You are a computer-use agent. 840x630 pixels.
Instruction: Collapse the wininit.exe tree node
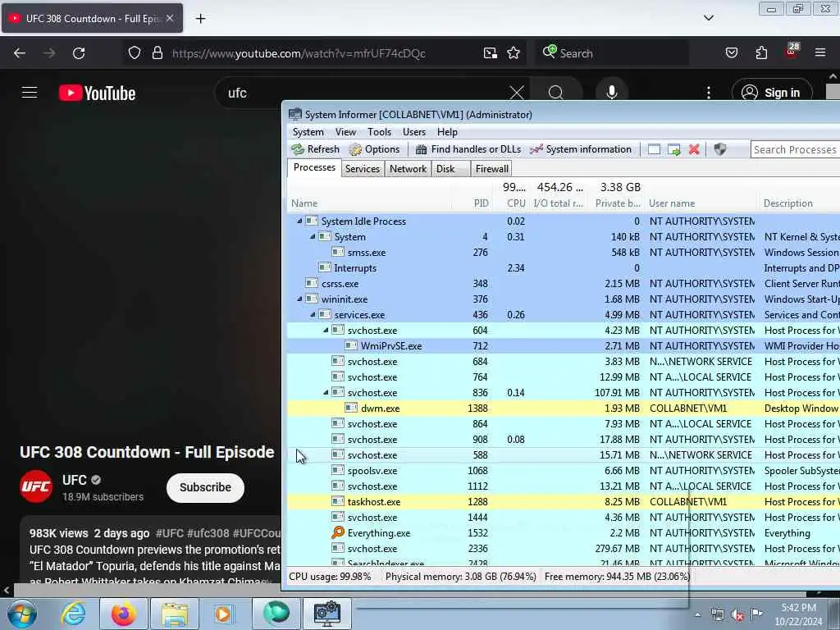[299, 299]
